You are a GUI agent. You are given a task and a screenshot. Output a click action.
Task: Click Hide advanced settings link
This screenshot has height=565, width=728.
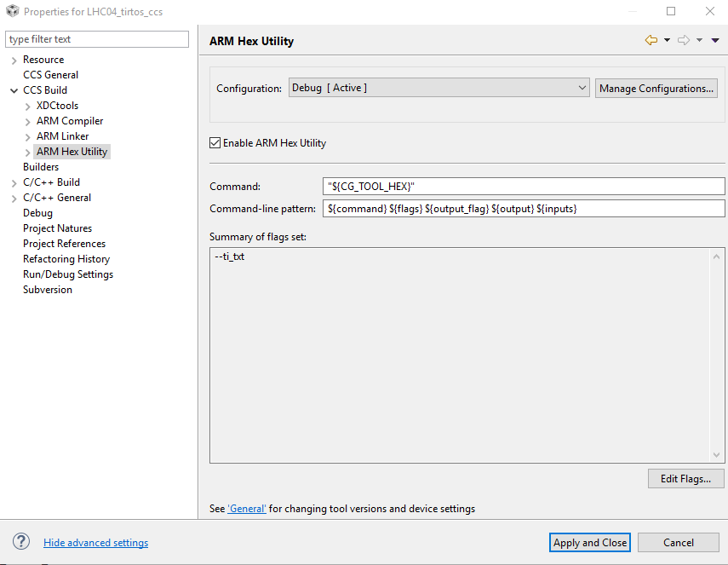pyautogui.click(x=95, y=543)
